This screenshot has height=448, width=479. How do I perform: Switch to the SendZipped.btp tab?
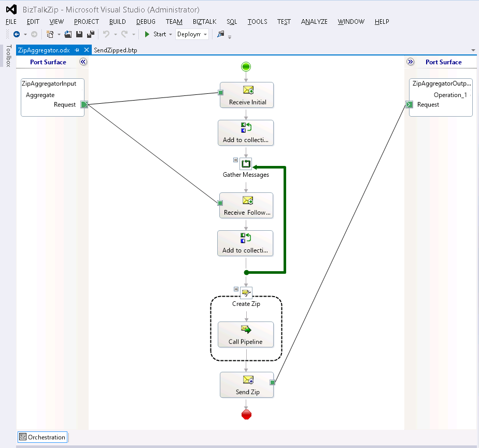(116, 50)
